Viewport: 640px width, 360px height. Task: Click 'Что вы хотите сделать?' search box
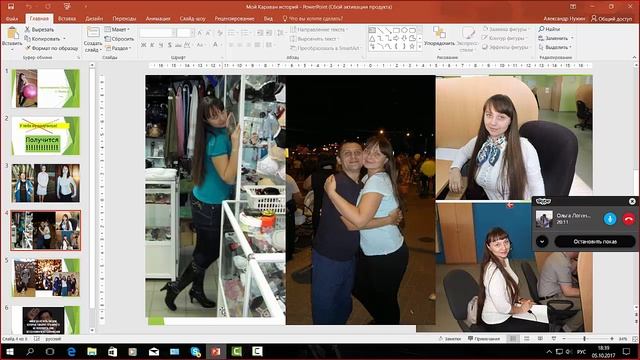pyautogui.click(x=313, y=19)
